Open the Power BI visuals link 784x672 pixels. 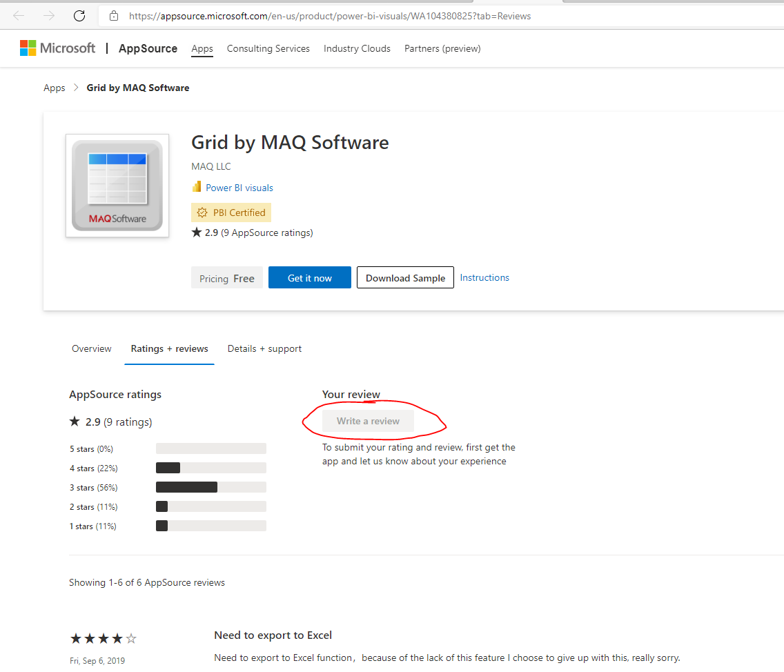point(239,188)
